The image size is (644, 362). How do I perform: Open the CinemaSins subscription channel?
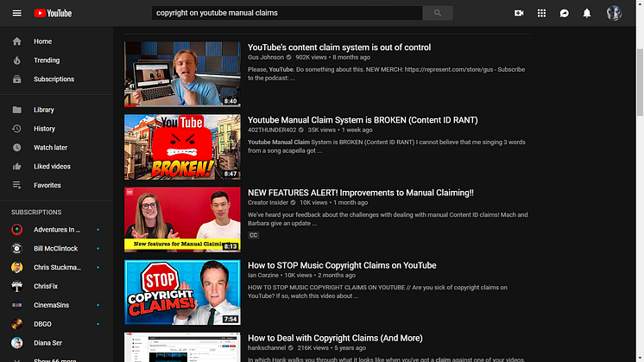coord(50,305)
